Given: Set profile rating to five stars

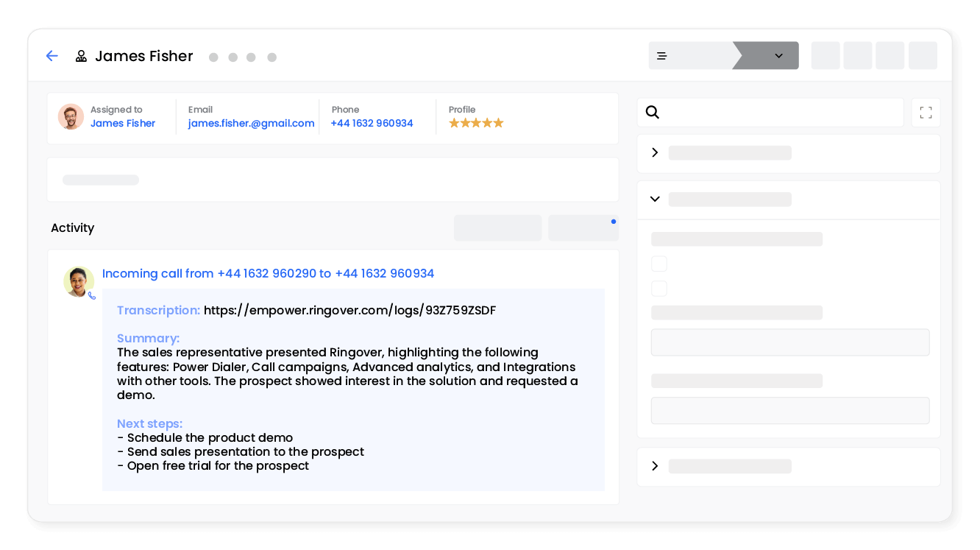Looking at the screenshot, I should coord(500,122).
